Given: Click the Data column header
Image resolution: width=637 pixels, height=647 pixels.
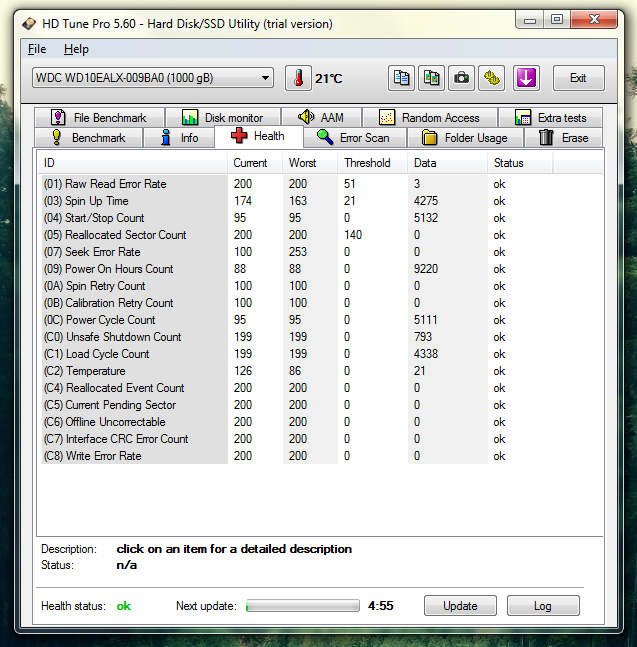Looking at the screenshot, I should tap(447, 163).
